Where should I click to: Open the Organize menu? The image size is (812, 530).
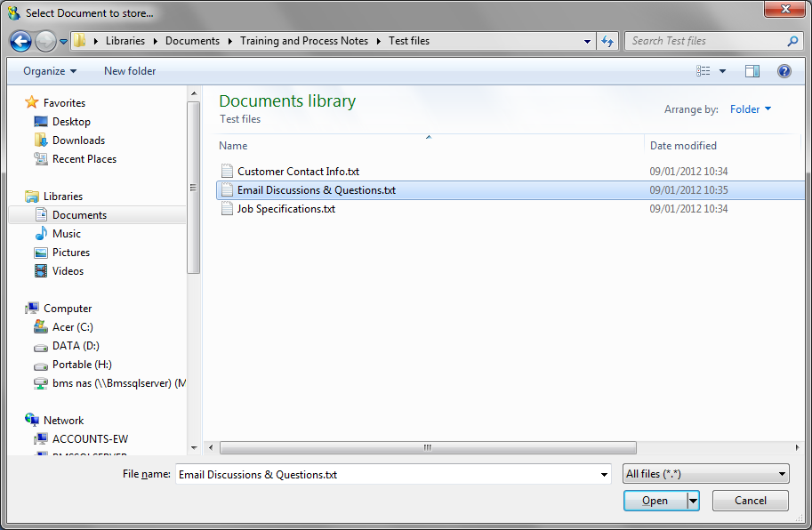(50, 71)
